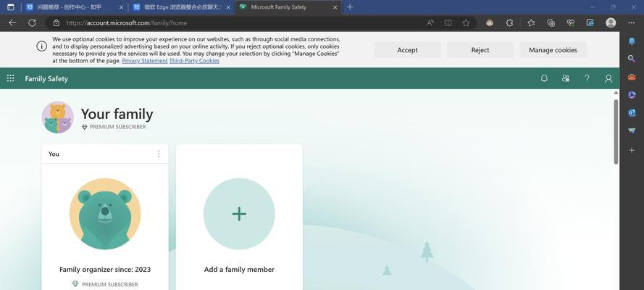
Task: Click the Add a family member label
Action: tap(239, 270)
